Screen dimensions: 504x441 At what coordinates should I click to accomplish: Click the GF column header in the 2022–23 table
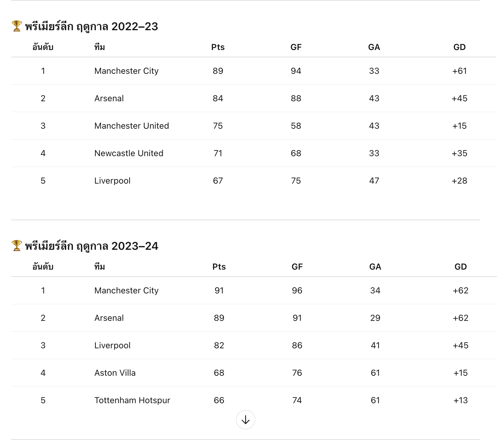point(296,47)
